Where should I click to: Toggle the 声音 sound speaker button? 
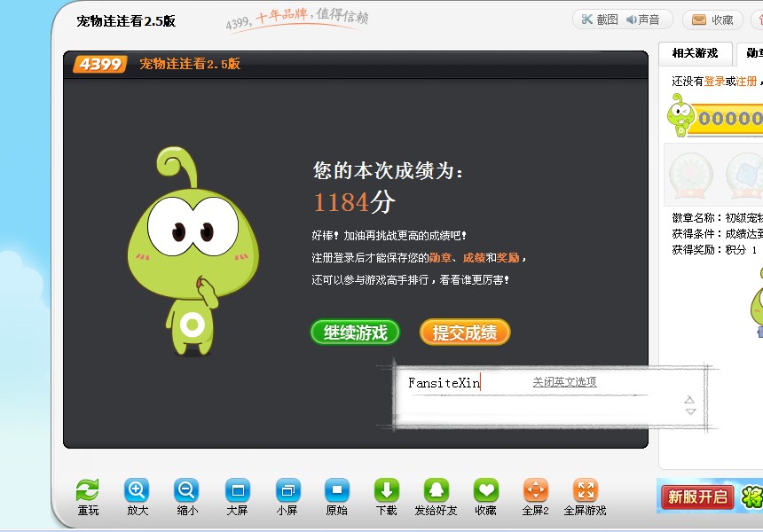(x=643, y=20)
